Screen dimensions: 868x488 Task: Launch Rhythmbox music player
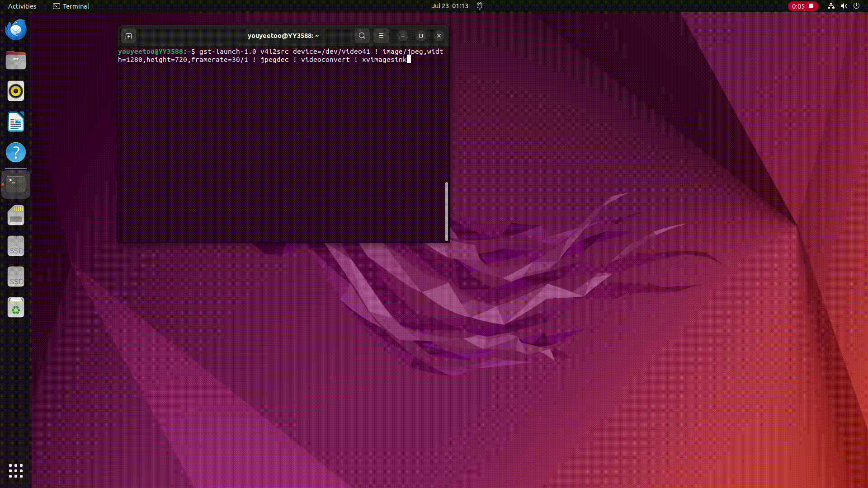(x=16, y=91)
